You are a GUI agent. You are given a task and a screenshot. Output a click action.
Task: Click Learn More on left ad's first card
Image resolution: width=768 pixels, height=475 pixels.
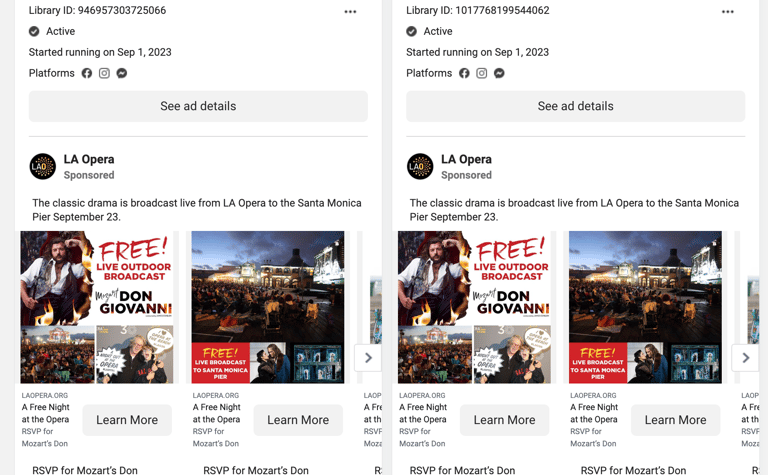click(127, 420)
